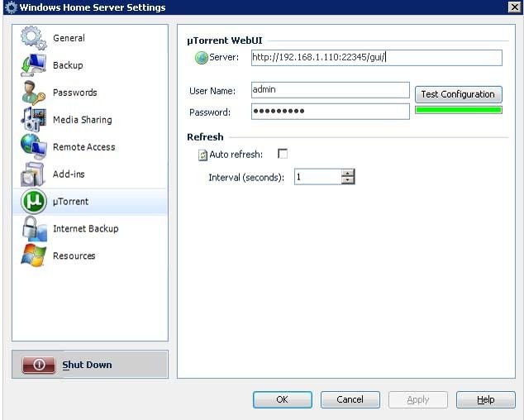Click the Internet Backup padlock icon
Viewport: 524px width, 420px height.
(34, 228)
